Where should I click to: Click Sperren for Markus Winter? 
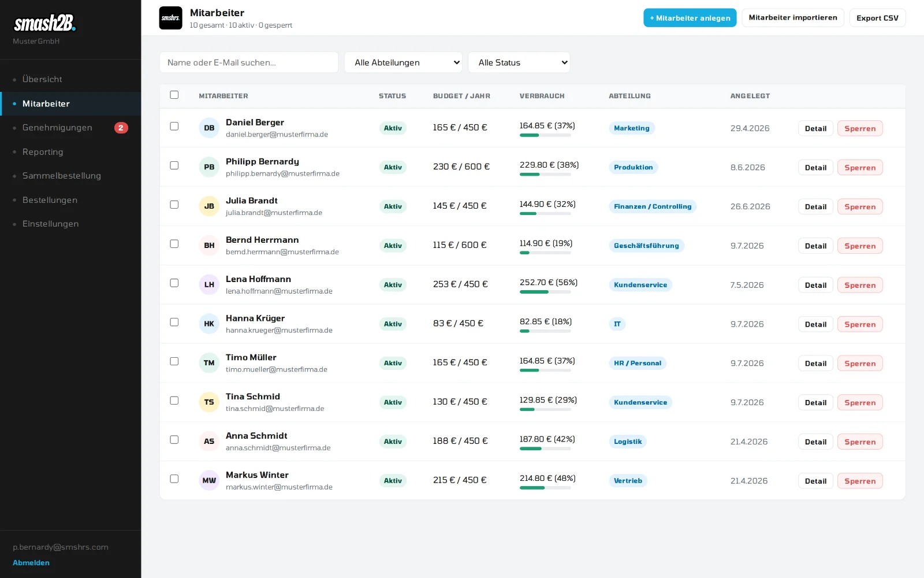pyautogui.click(x=860, y=481)
